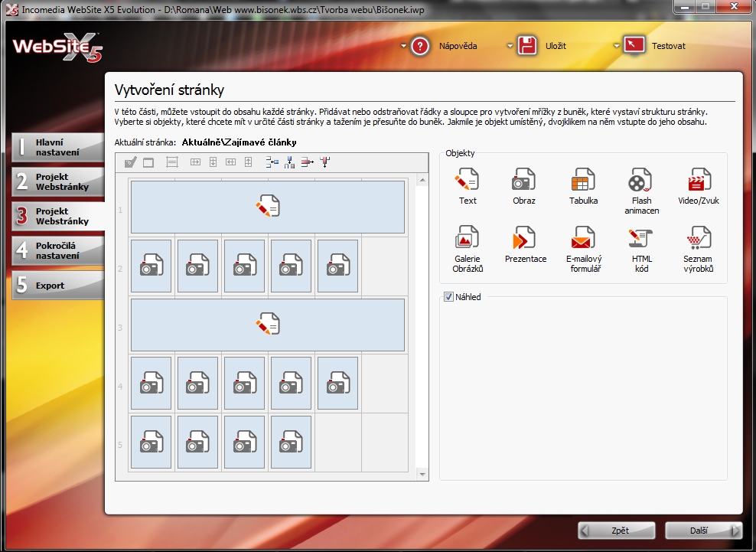Screen dimensions: 756x552
Task: Expand the Nápověda dropdown arrow
Action: [x=402, y=46]
